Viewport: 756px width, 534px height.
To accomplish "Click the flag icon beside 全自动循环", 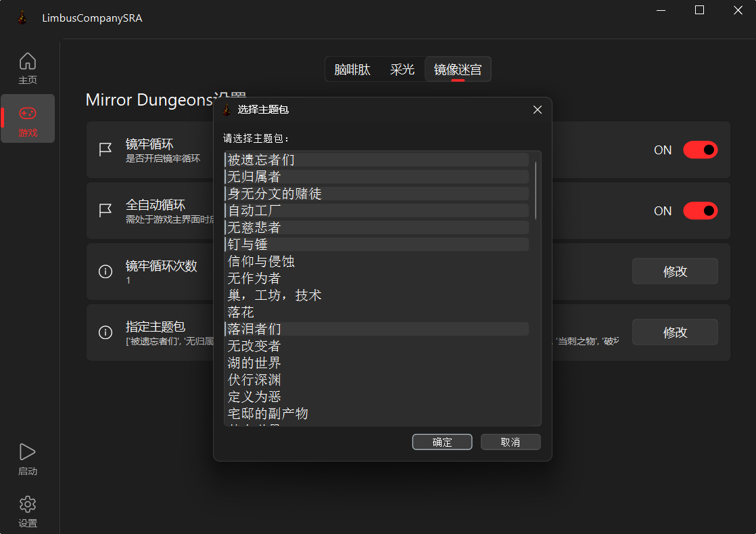I will pos(105,210).
